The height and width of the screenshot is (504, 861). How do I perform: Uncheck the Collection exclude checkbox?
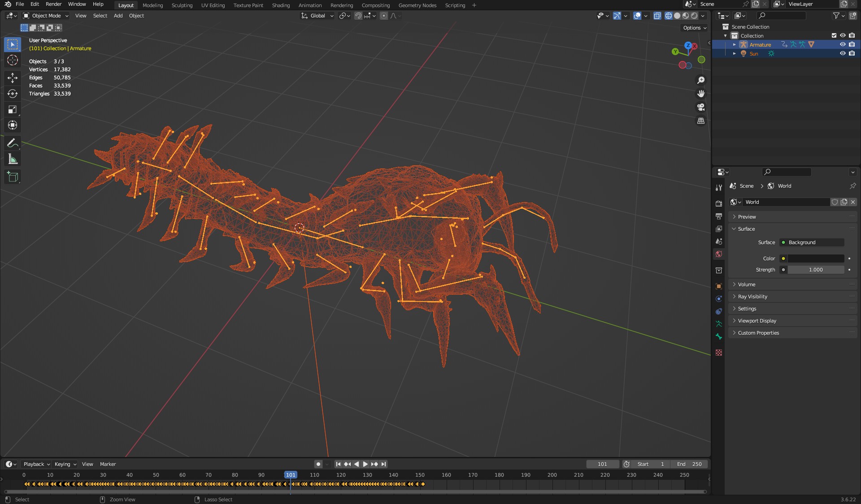pyautogui.click(x=834, y=35)
